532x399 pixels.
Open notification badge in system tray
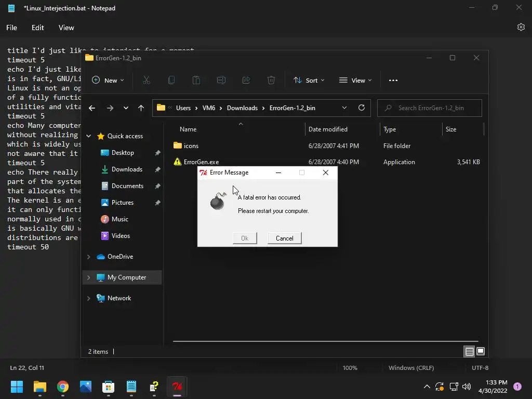[517, 387]
